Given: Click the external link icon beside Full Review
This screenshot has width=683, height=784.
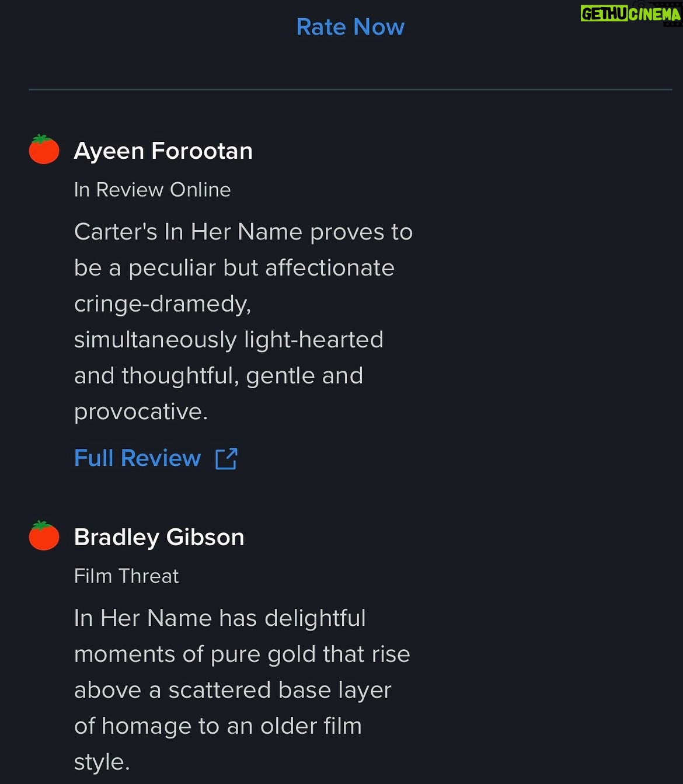Looking at the screenshot, I should click(x=226, y=459).
